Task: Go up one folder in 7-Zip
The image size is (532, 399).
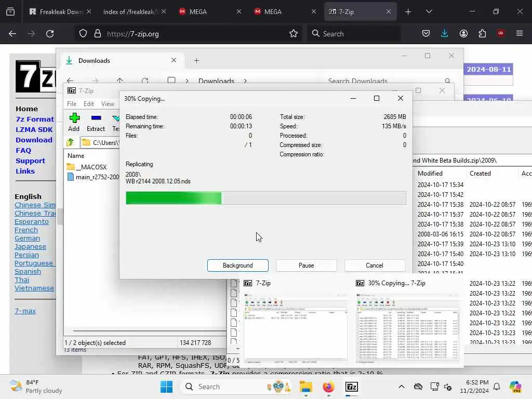Action: [70, 142]
